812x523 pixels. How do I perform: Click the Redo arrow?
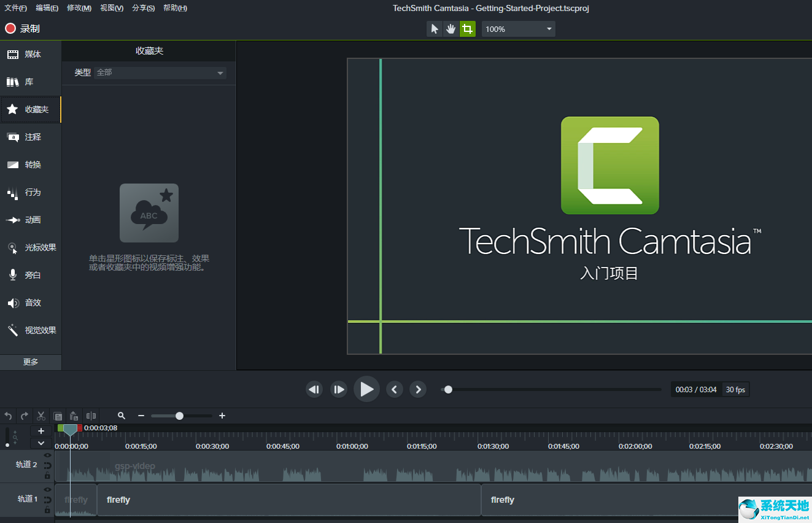coord(25,416)
